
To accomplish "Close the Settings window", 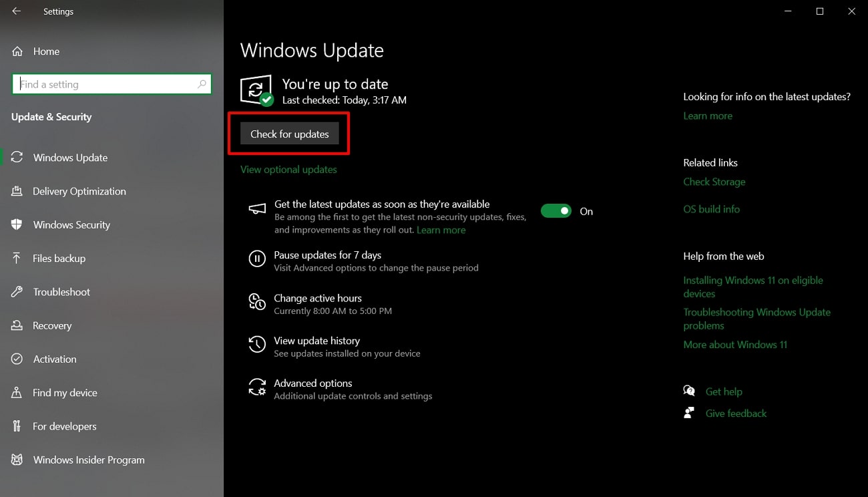I will 851,11.
